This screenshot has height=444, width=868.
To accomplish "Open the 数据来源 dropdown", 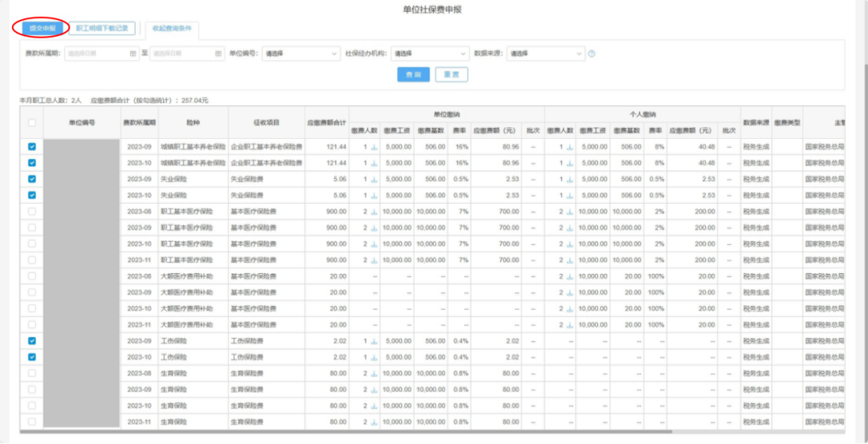I will coord(545,54).
